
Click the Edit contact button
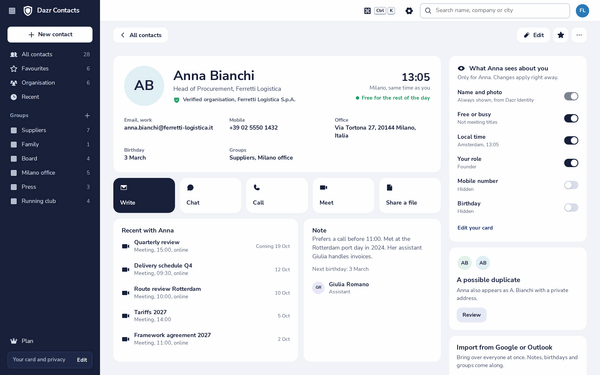533,35
